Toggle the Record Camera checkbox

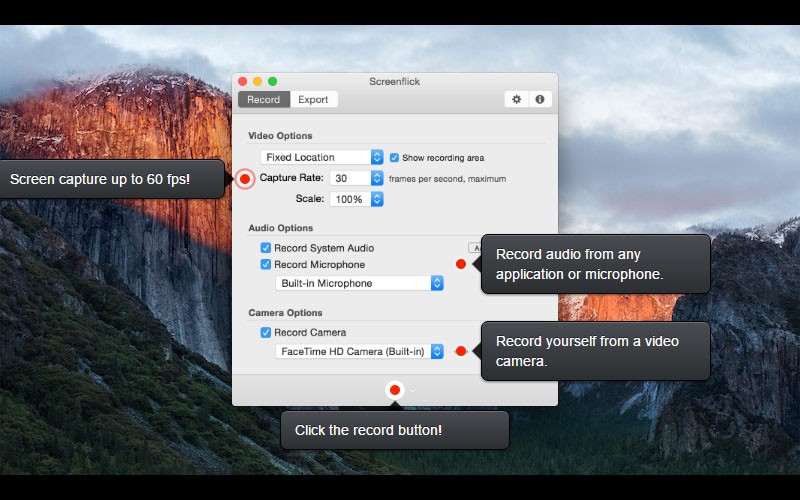265,333
